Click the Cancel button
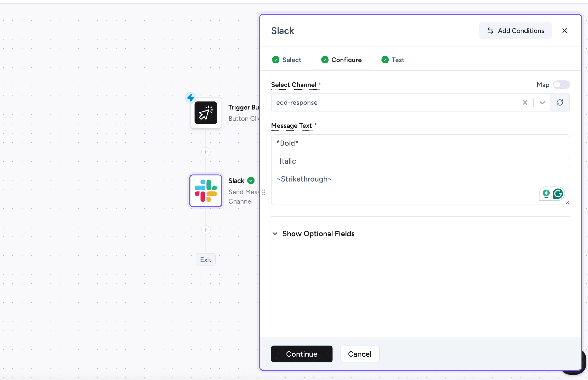 [359, 354]
